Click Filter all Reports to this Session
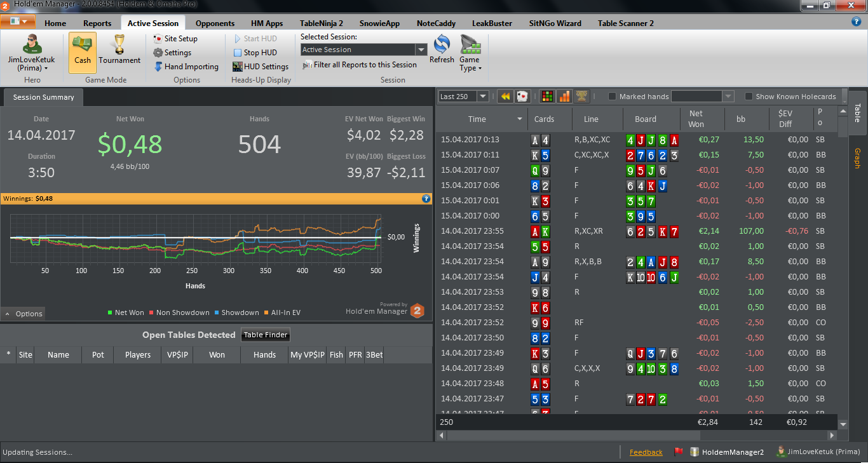The width and height of the screenshot is (868, 463). [360, 65]
